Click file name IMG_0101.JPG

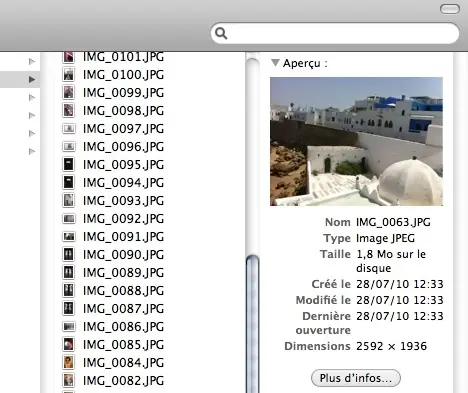coord(123,57)
